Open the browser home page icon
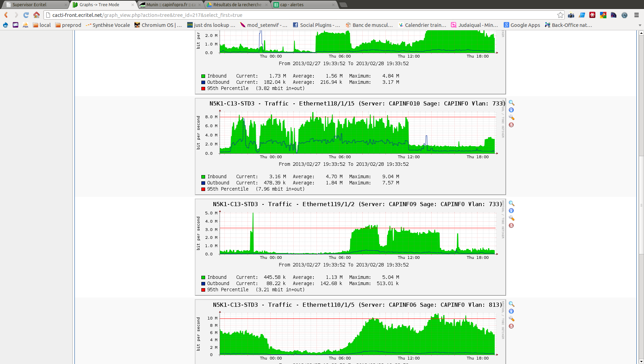Viewport: 644px width, 364px height. coord(37,15)
